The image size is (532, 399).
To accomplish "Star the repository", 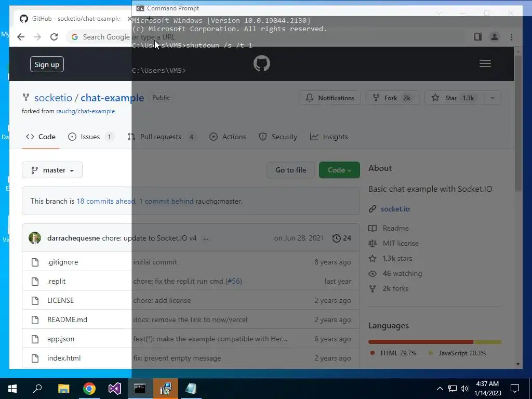I will pos(455,98).
